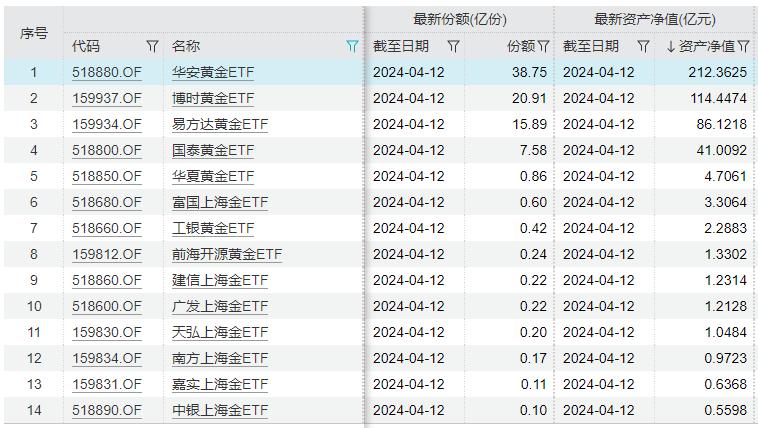The height and width of the screenshot is (428, 758).
Task: Open filter icon beside 资产净值 header
Action: click(x=743, y=46)
